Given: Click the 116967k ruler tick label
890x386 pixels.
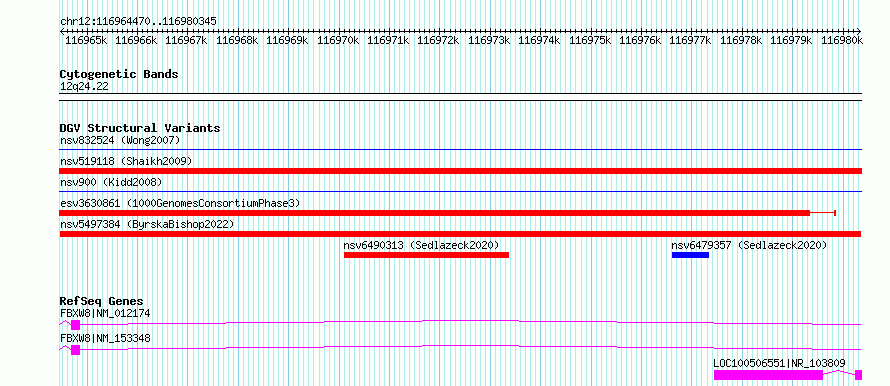Looking at the screenshot, I should tap(186, 40).
